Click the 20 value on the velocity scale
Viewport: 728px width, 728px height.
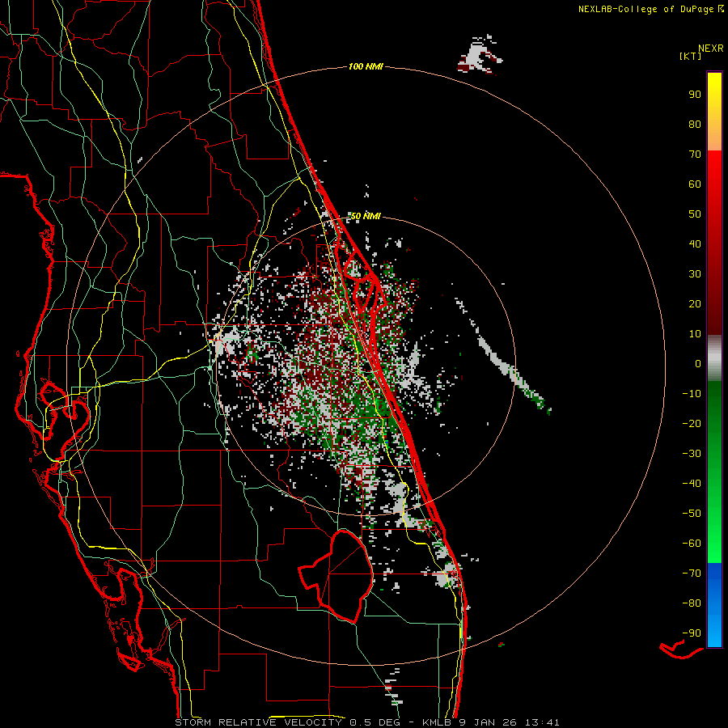(695, 303)
